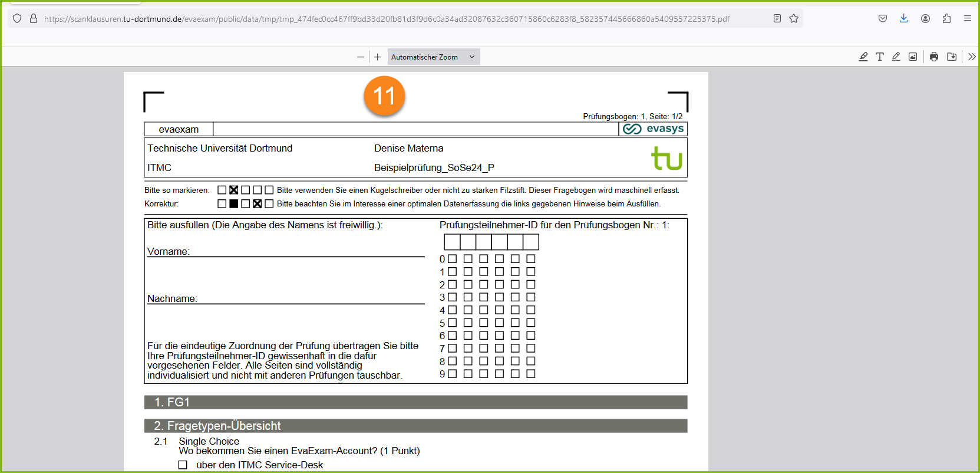Toggle reader view in the address bar

click(777, 18)
